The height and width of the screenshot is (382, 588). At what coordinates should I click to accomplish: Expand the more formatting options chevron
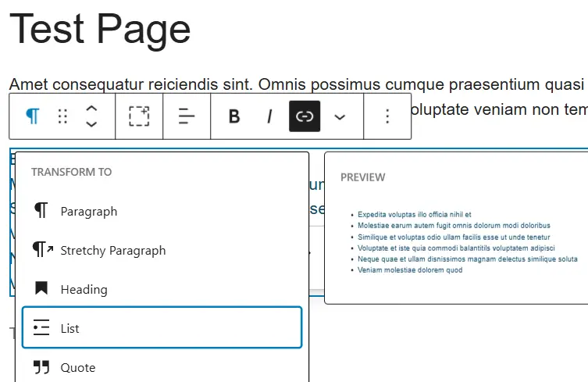[340, 116]
